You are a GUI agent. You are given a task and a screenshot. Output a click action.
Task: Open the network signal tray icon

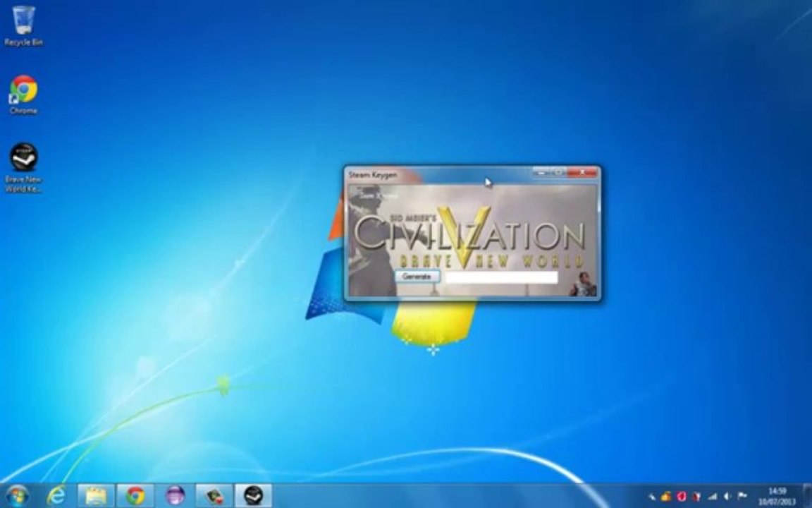click(712, 497)
